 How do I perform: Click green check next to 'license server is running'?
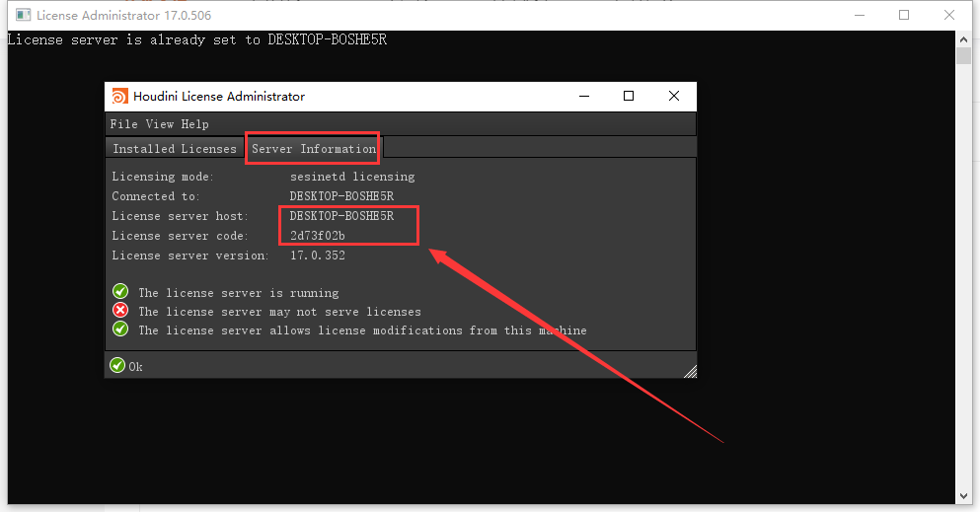[120, 292]
